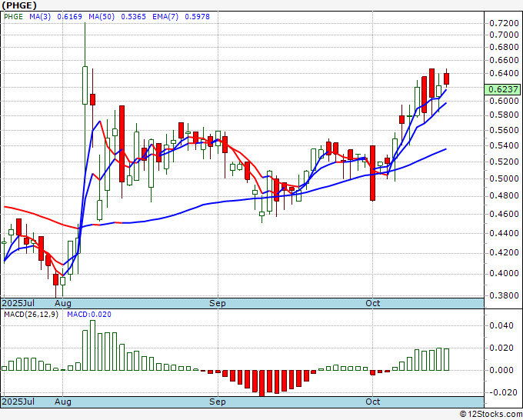Click the ©12Stocks.com attribution link
Viewport: 523px width, 420px height.
(491, 415)
